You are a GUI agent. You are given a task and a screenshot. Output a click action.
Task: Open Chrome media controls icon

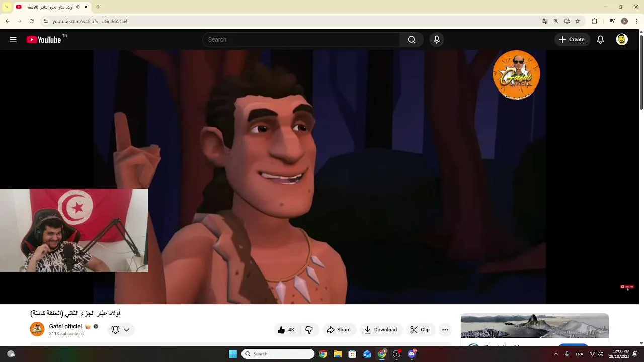pyautogui.click(x=612, y=21)
